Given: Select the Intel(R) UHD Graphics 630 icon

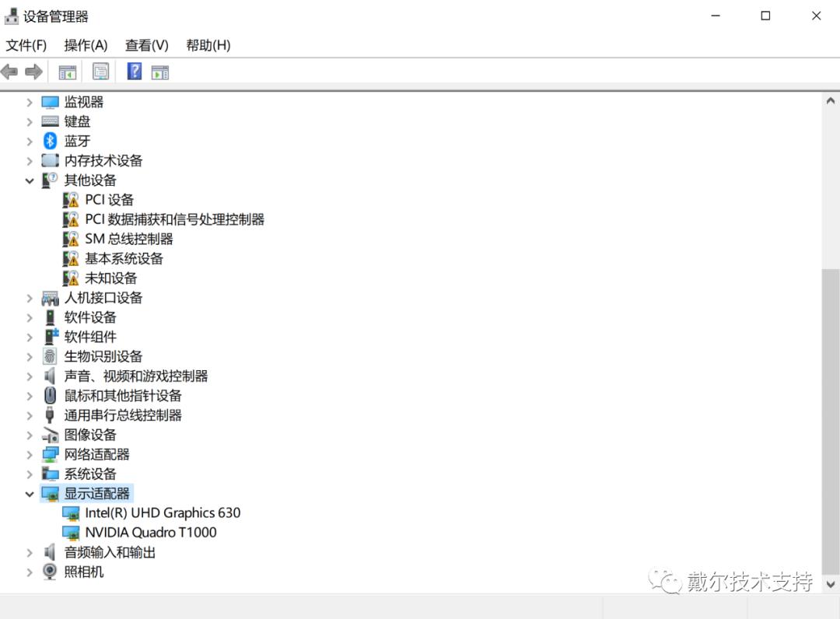Looking at the screenshot, I should [x=71, y=512].
